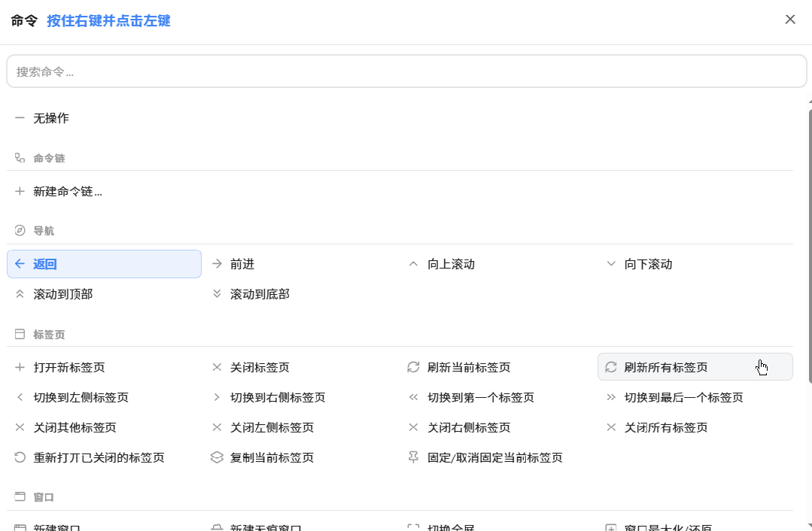Click the reopen icon for 重新打开已关闭的标签页
The image size is (812, 531).
(x=20, y=457)
